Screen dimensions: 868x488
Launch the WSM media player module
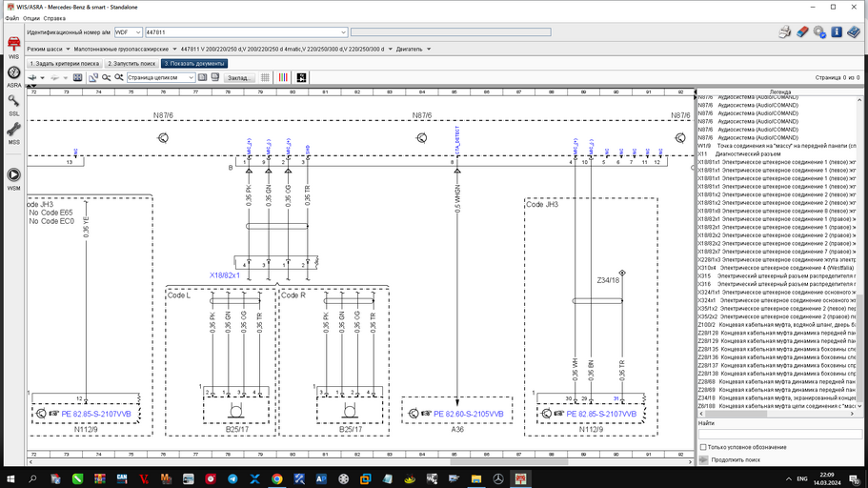coord(13,179)
